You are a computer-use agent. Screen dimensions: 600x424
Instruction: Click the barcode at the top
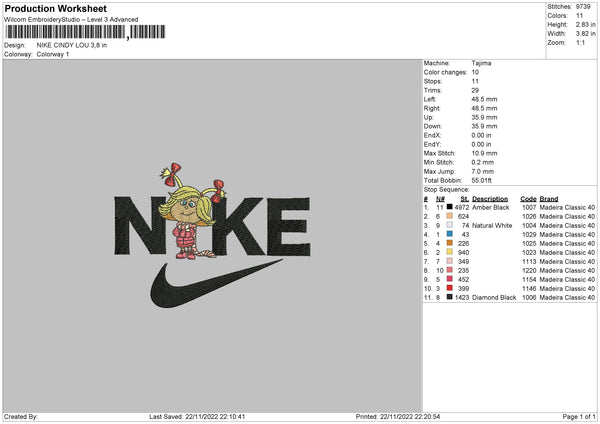85,32
